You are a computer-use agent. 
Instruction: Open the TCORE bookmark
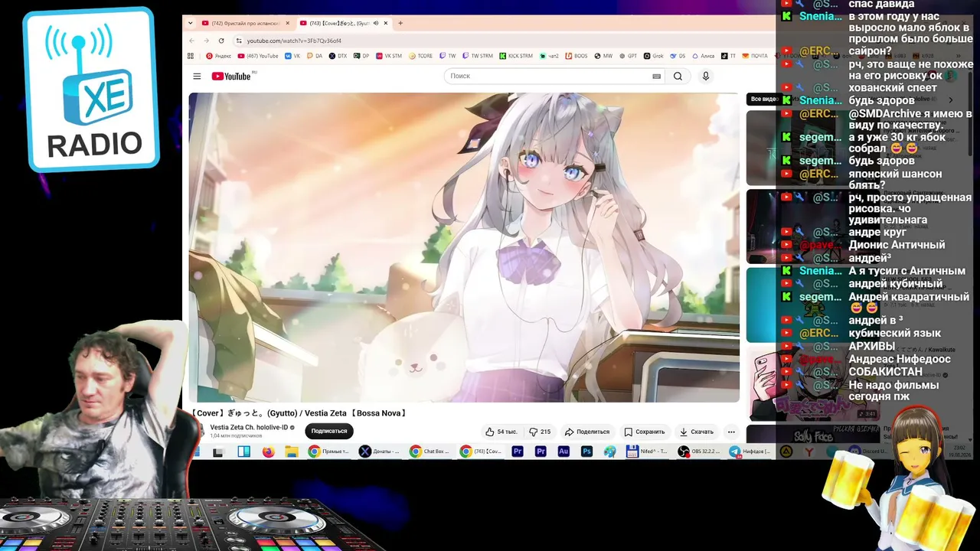click(421, 56)
